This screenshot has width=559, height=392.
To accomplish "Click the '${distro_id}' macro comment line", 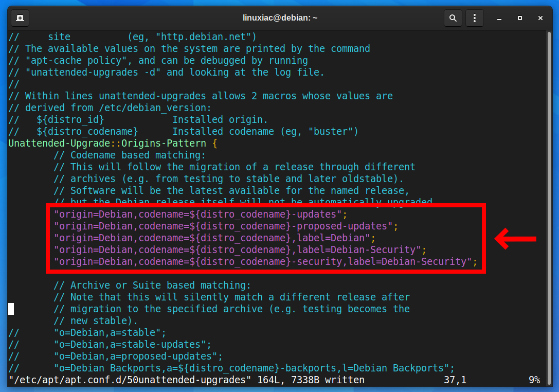I will click(x=138, y=119).
